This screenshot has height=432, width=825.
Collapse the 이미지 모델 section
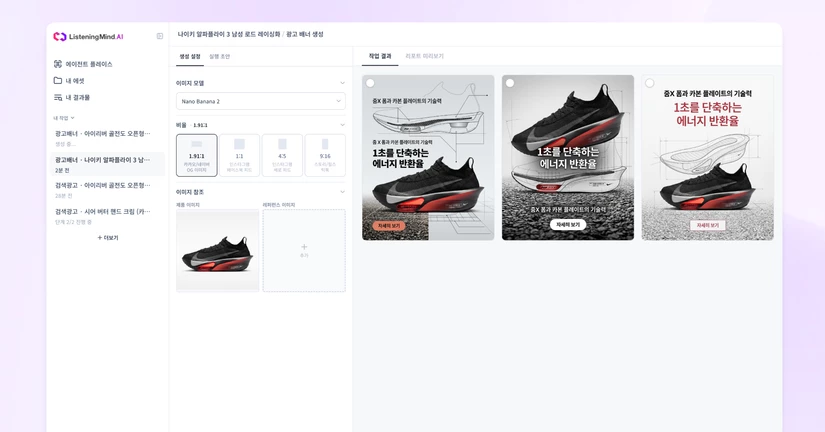coord(343,83)
